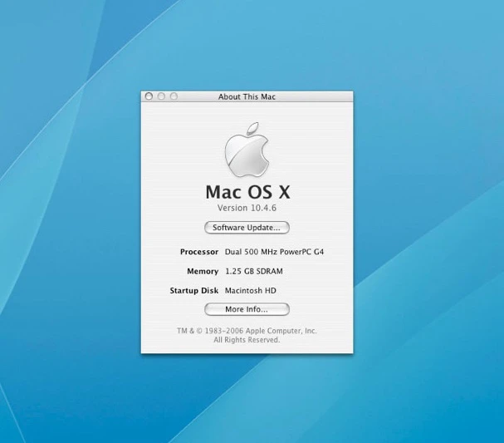Click the Apple Computer copyright line
The height and width of the screenshot is (443, 504).
[x=247, y=331]
